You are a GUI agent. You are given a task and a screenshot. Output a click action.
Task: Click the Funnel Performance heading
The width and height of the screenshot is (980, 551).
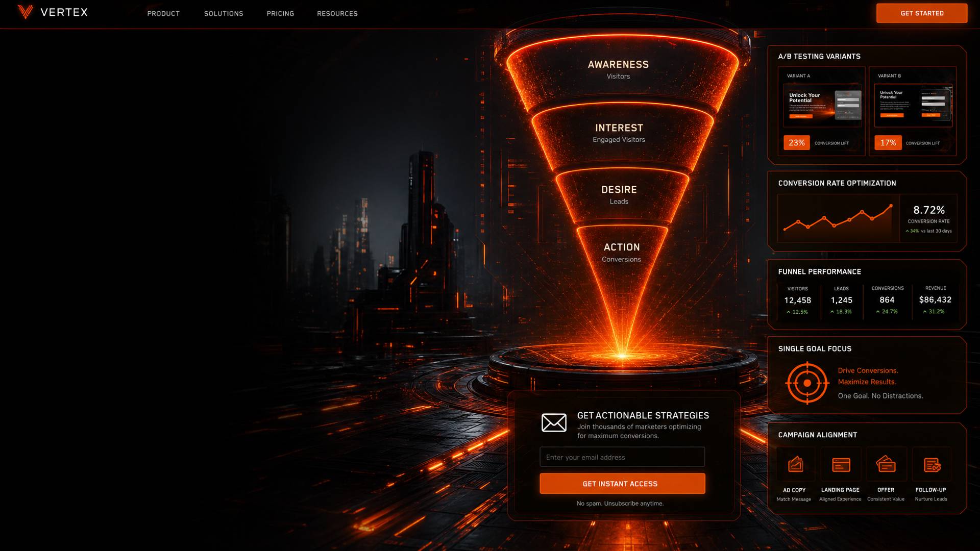pos(819,272)
